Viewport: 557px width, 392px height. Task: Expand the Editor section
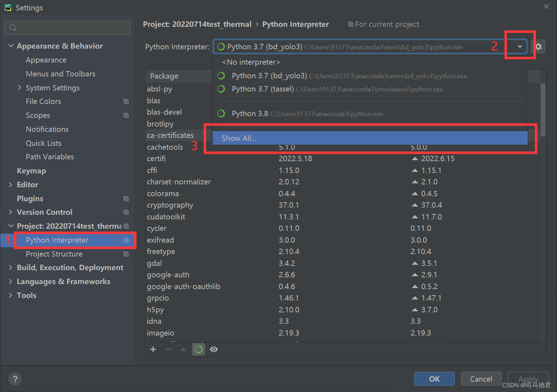point(10,184)
